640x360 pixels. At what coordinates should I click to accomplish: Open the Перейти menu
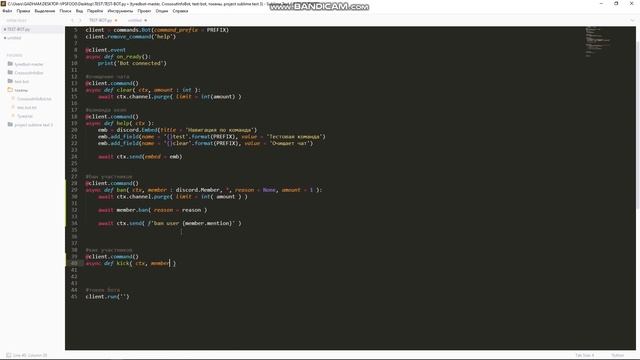(x=95, y=11)
